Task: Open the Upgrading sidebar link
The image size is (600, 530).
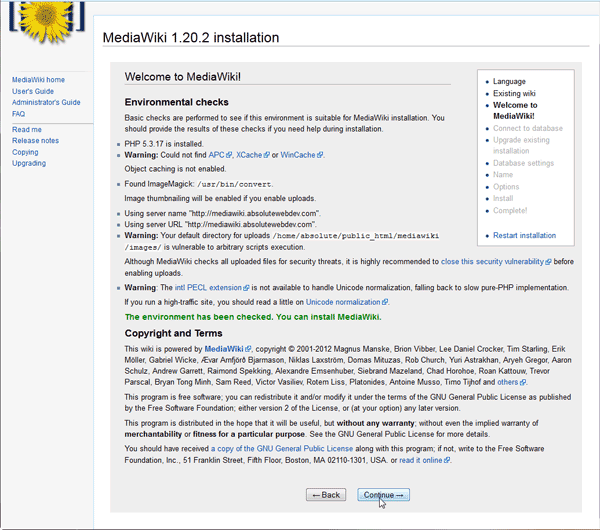Action: [29, 163]
